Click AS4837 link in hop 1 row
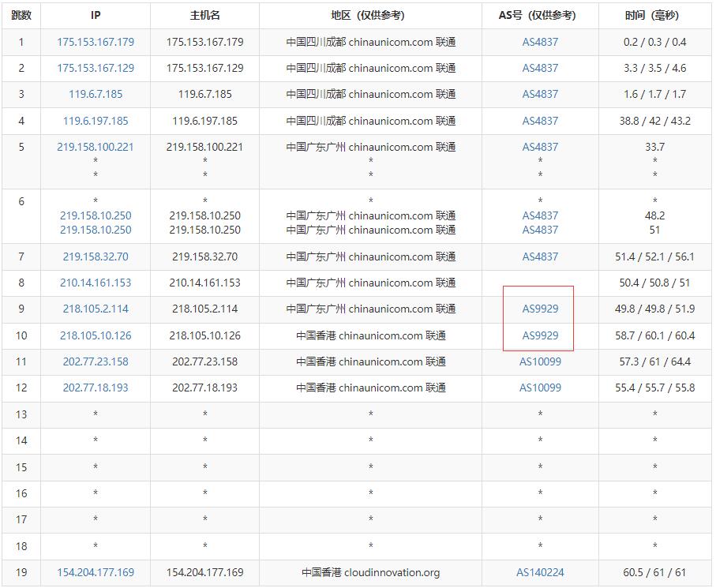Image resolution: width=716 pixels, height=588 pixels. tap(540, 42)
